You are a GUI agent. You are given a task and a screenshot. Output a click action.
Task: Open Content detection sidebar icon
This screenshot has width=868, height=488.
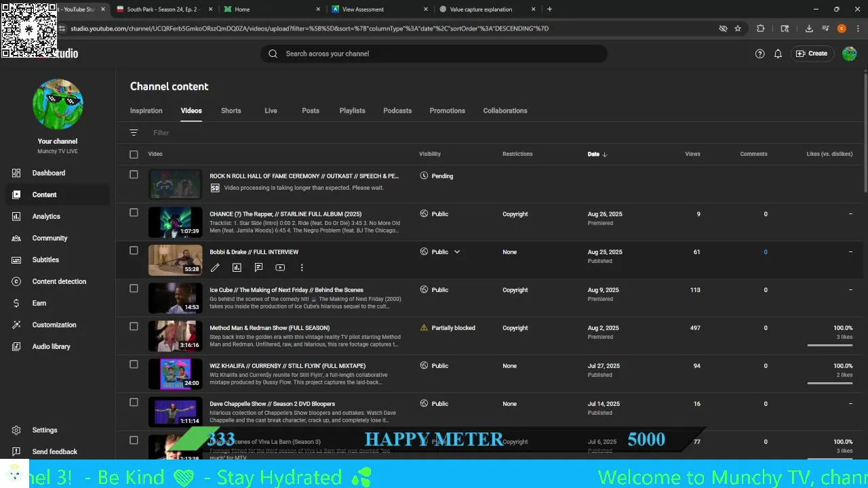coord(17,281)
